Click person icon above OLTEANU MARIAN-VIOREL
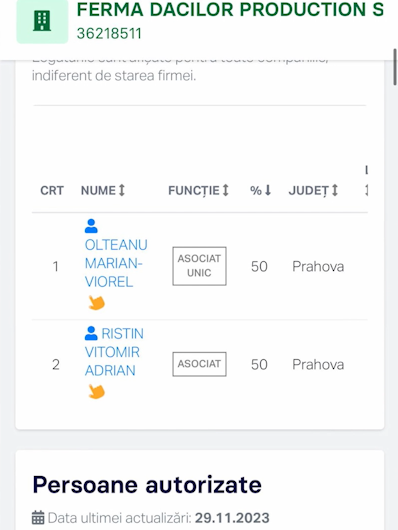This screenshot has width=398, height=530. [x=91, y=226]
